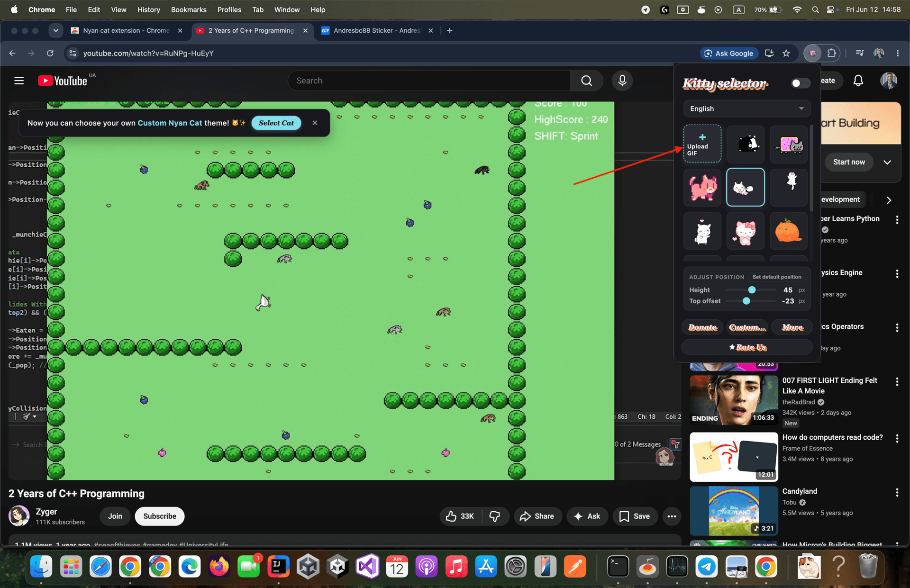Viewport: 910px width, 588px height.
Task: Click Start now on the ad
Action: [849, 162]
